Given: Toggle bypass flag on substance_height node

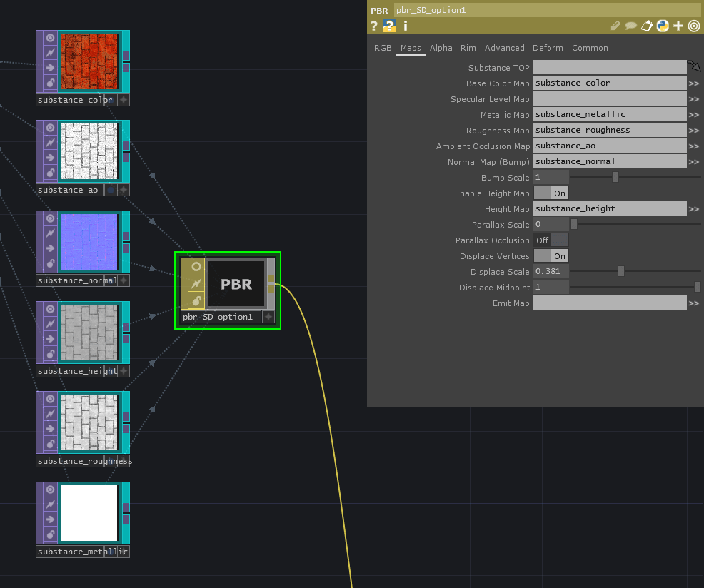Looking at the screenshot, I should click(x=50, y=324).
